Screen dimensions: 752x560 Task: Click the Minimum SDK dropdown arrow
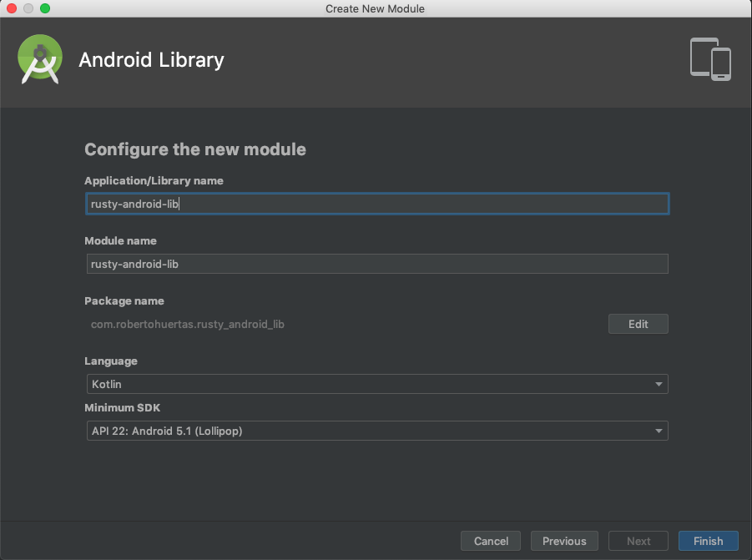[659, 431]
